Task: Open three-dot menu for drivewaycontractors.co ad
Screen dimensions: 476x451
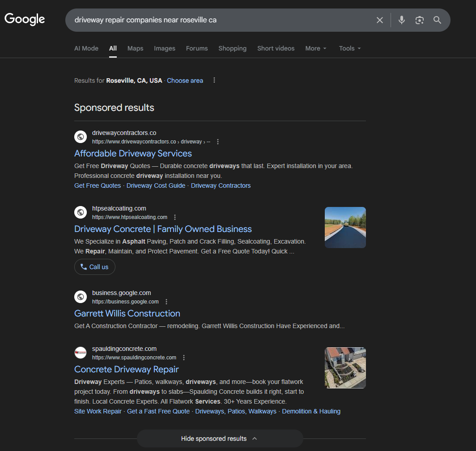Action: pos(218,142)
